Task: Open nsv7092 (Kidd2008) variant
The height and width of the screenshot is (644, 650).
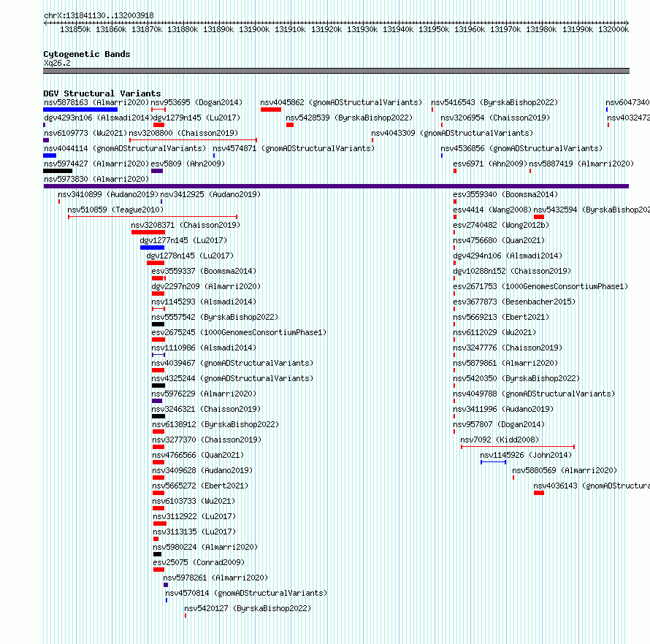Action: pyautogui.click(x=500, y=440)
